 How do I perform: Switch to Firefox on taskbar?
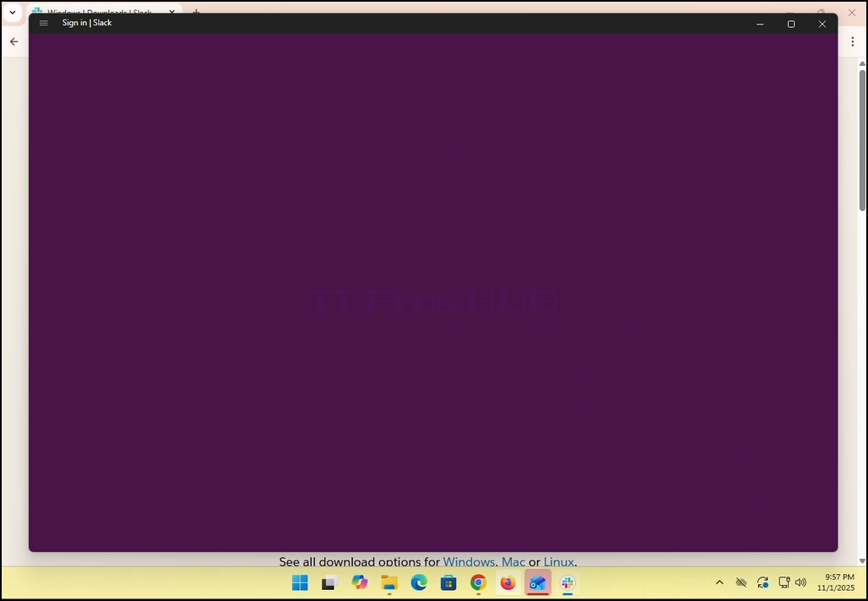click(508, 582)
